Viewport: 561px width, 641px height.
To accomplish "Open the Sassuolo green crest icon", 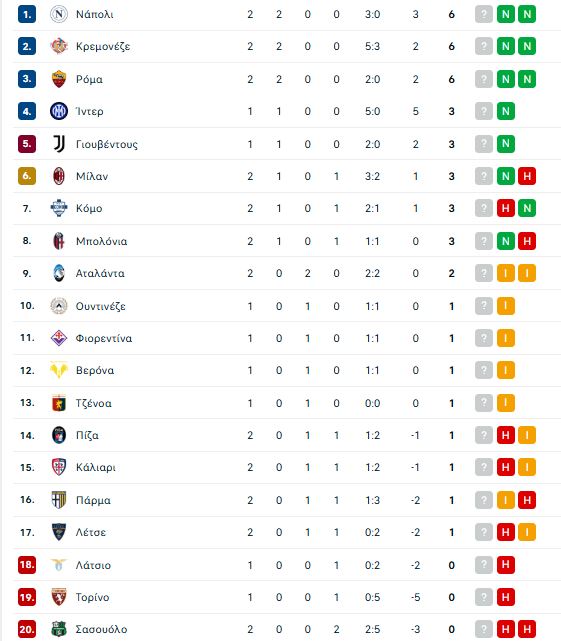I will 58,629.
